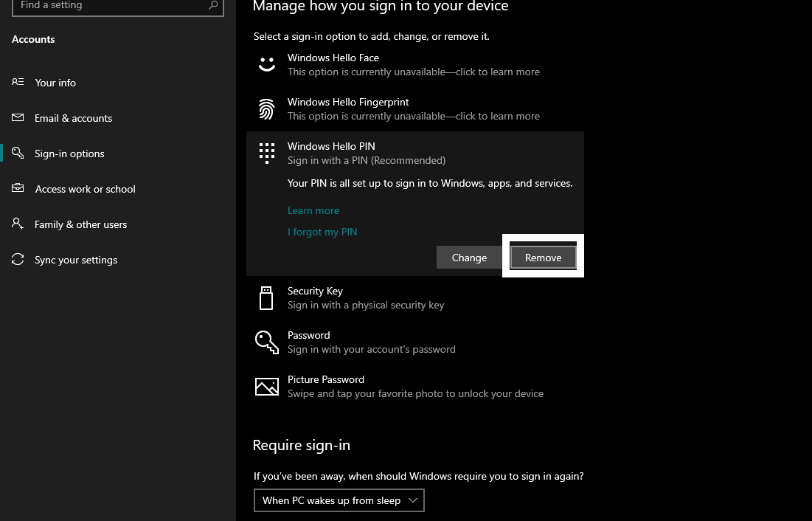
Task: Click the Password key icon
Action: (267, 342)
